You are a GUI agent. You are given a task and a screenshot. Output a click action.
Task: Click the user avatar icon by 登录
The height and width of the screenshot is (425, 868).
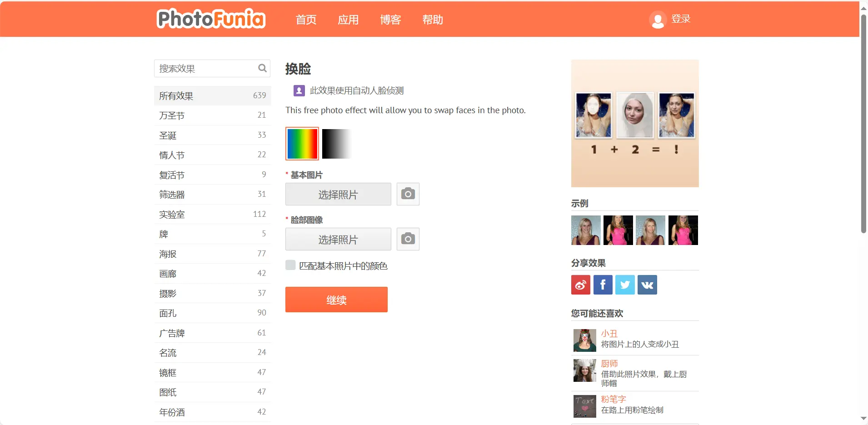pos(657,20)
